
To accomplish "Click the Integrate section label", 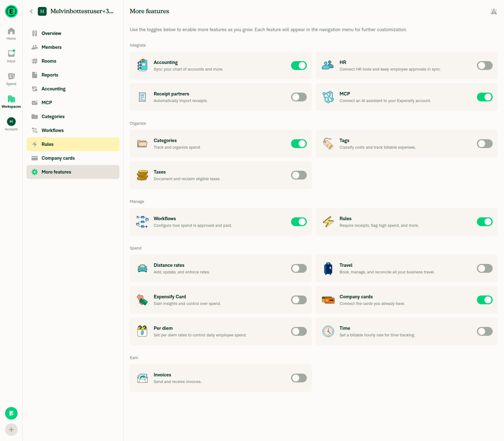I will [x=138, y=45].
